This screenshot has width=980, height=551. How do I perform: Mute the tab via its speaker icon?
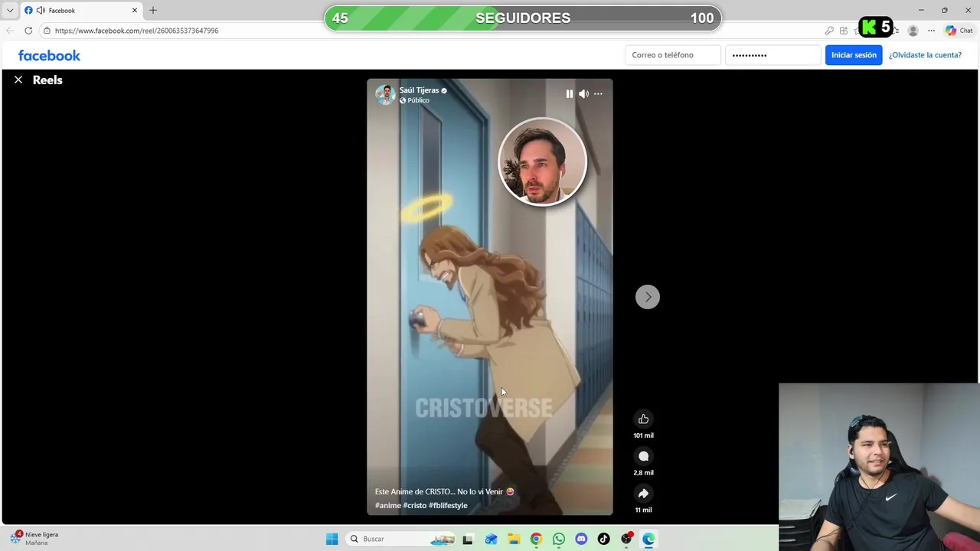pos(41,11)
